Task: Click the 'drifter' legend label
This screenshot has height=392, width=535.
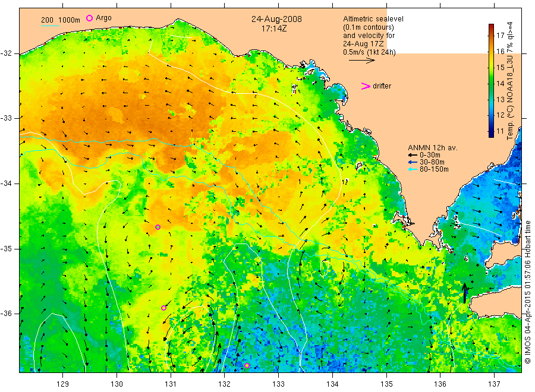Action: tap(382, 86)
